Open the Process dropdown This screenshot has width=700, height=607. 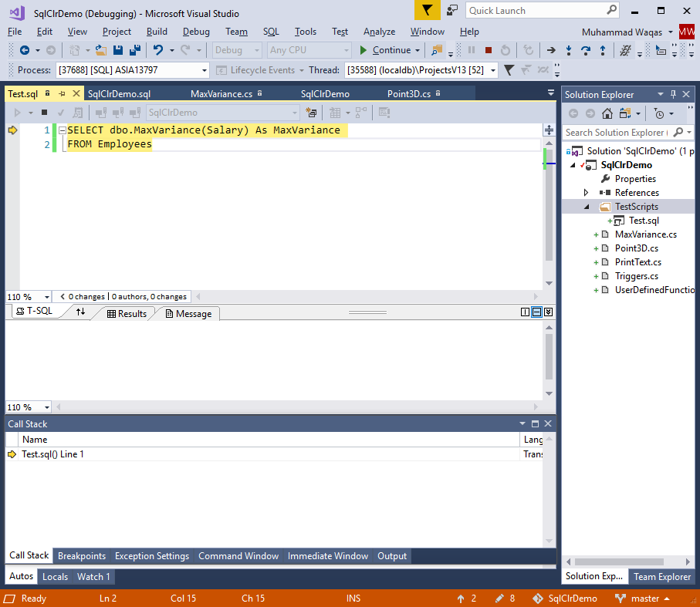tap(205, 70)
